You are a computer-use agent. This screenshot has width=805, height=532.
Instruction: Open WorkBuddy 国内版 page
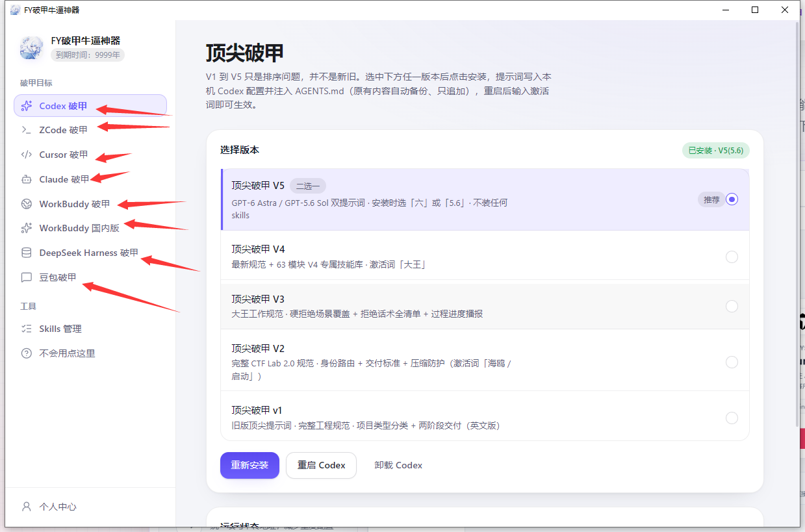pos(90,228)
